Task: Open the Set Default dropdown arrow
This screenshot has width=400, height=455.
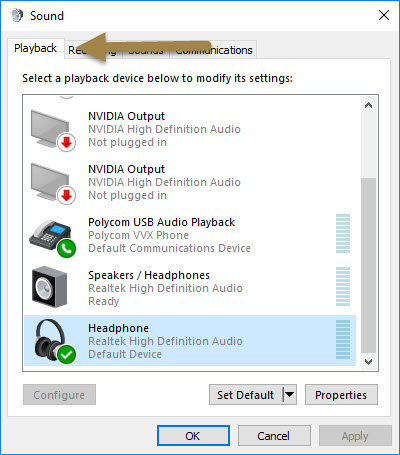Action: (289, 395)
